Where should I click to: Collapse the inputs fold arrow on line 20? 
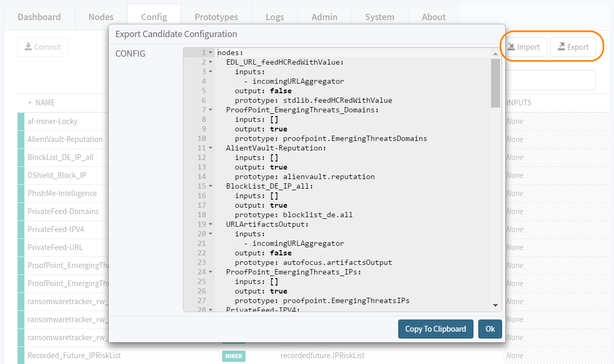210,234
